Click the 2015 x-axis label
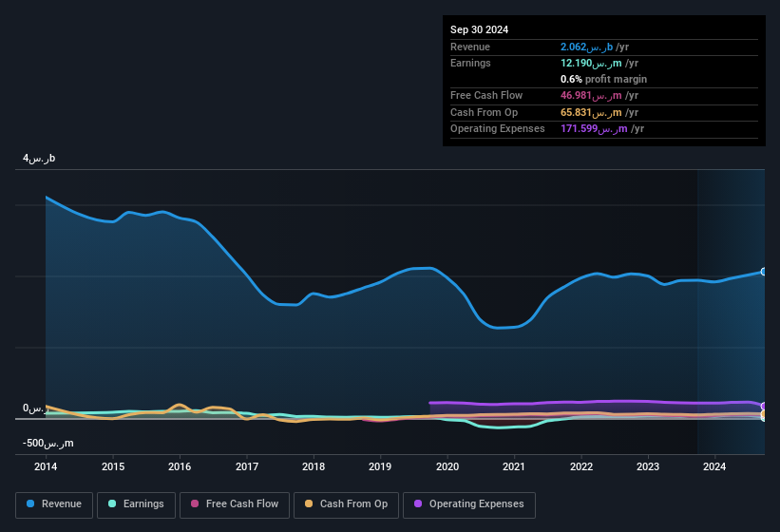The height and width of the screenshot is (532, 780). tap(113, 466)
